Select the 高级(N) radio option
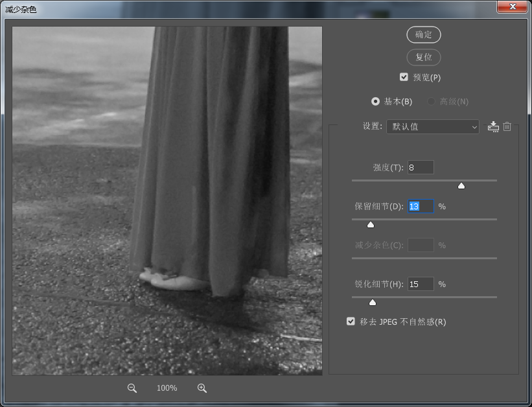The height and width of the screenshot is (407, 532). 431,102
